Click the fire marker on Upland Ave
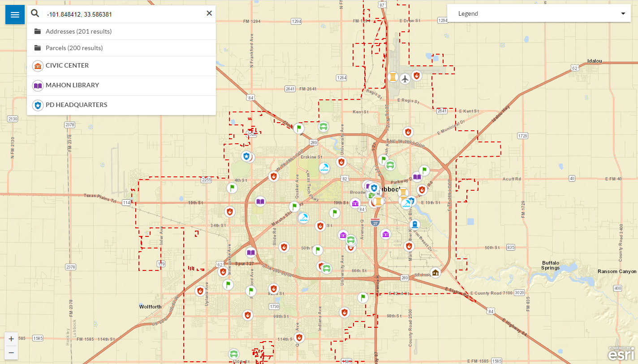Image resolution: width=638 pixels, height=364 pixels. pyautogui.click(x=200, y=291)
